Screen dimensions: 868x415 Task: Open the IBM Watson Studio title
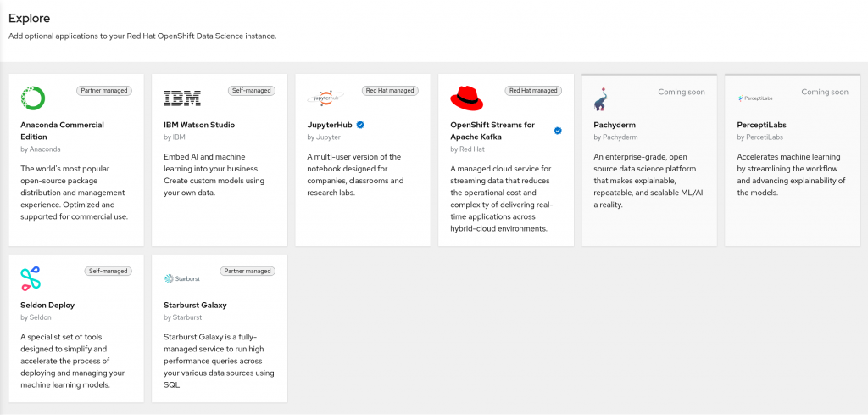199,125
